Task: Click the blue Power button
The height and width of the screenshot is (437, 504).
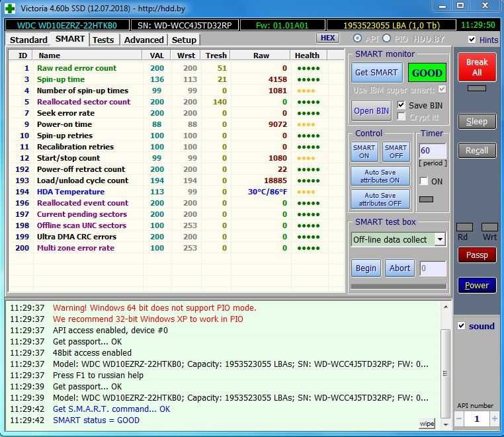Action: (x=476, y=286)
